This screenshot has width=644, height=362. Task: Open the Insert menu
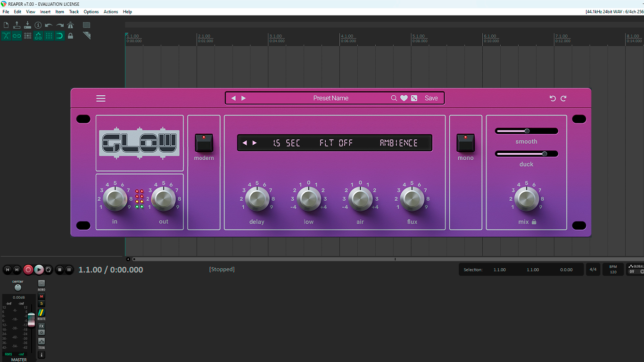pos(45,12)
